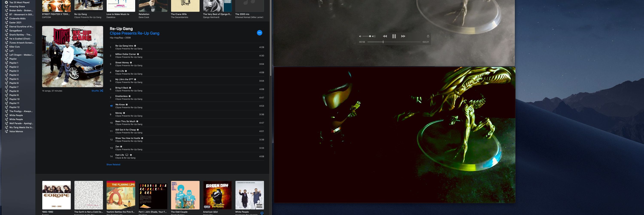Open the more options (…) button for Re-Up Gang
The height and width of the screenshot is (215, 644).
260,33
